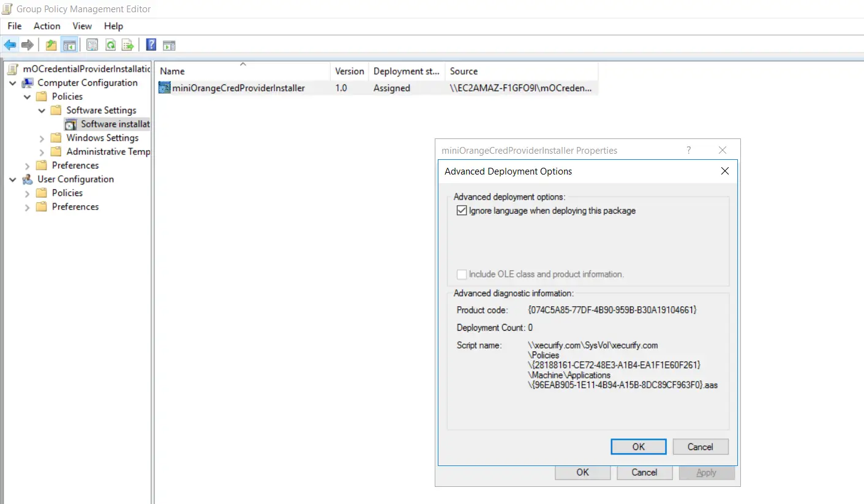Click the script name .aas path text
Screen dimensions: 864x504
pos(622,366)
